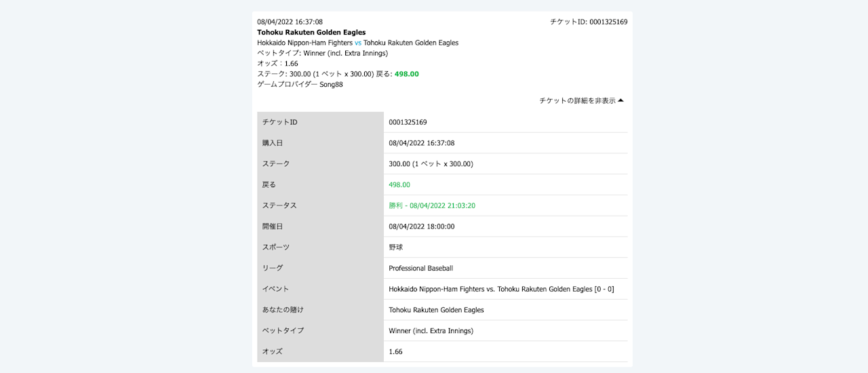Click event date 08/04/2022 18:00:00
868x373 pixels.
pos(421,227)
